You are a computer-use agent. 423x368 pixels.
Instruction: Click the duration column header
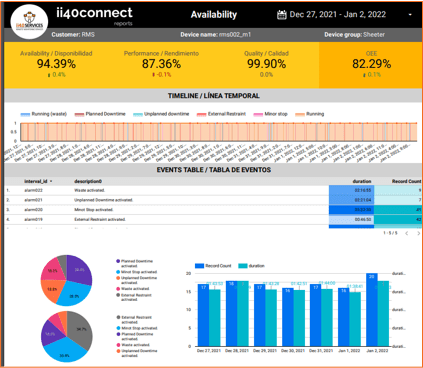click(x=362, y=181)
